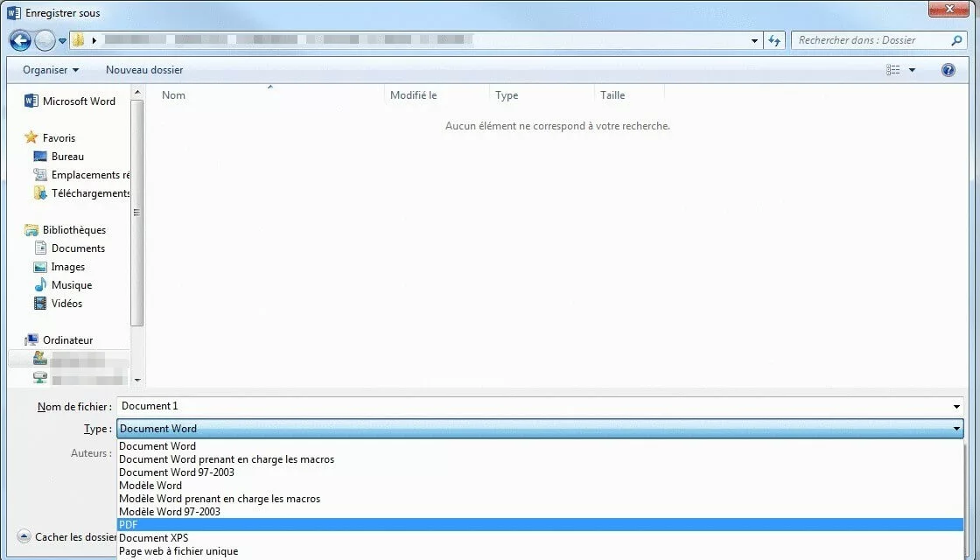Click the Nouveau dossier button

pos(144,70)
